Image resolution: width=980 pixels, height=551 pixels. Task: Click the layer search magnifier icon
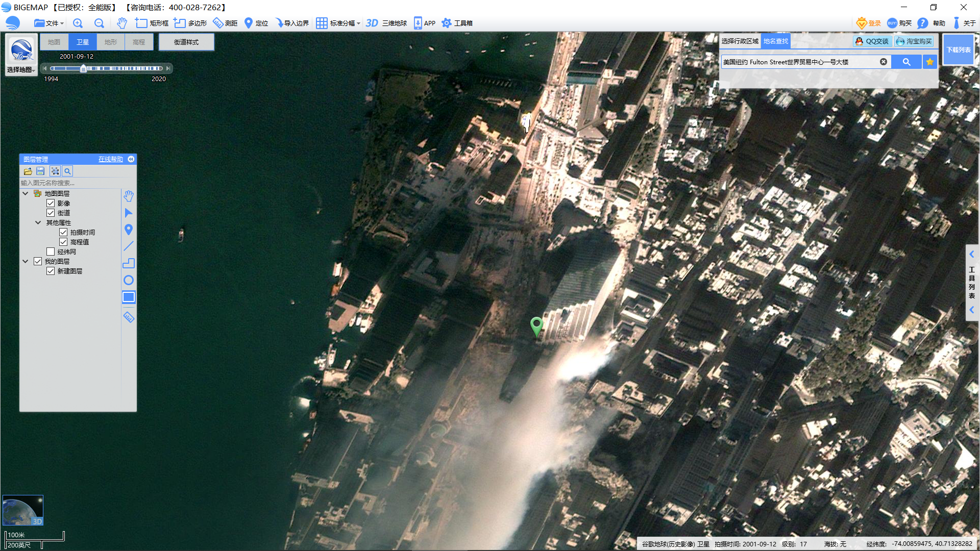pos(67,171)
